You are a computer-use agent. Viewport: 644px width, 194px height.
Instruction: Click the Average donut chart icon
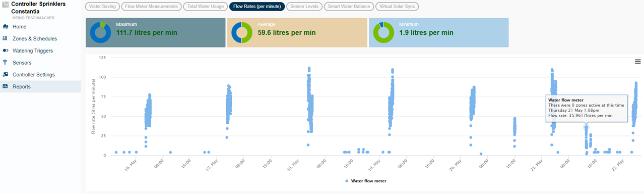tap(241, 33)
